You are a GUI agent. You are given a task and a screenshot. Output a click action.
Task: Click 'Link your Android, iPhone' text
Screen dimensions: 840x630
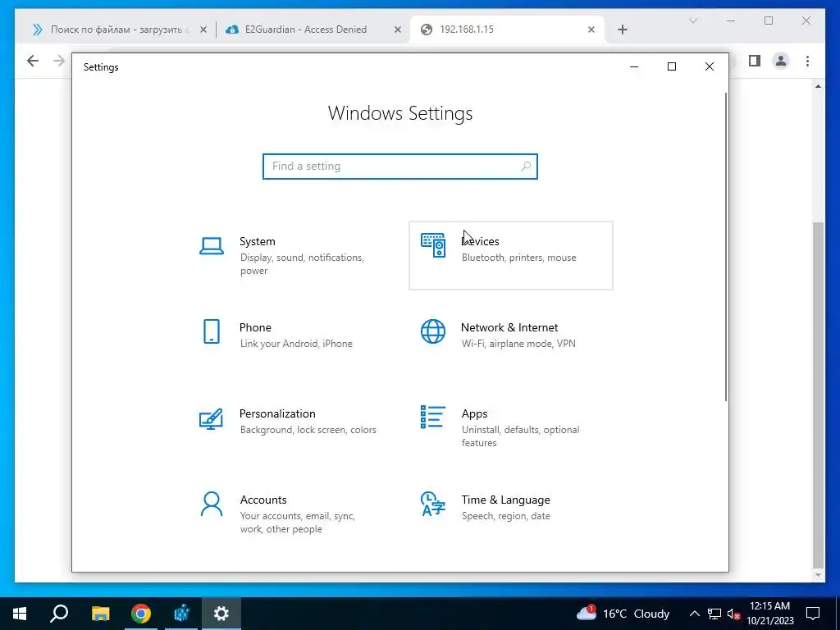tap(296, 344)
